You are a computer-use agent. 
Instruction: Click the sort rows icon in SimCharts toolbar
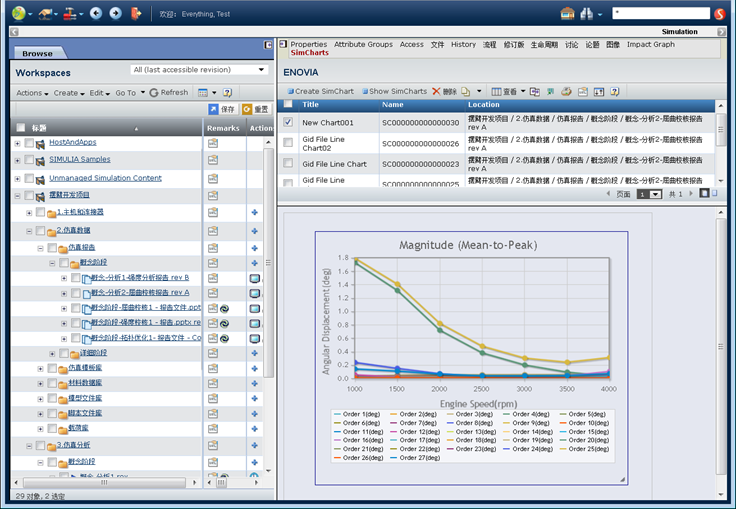599,92
